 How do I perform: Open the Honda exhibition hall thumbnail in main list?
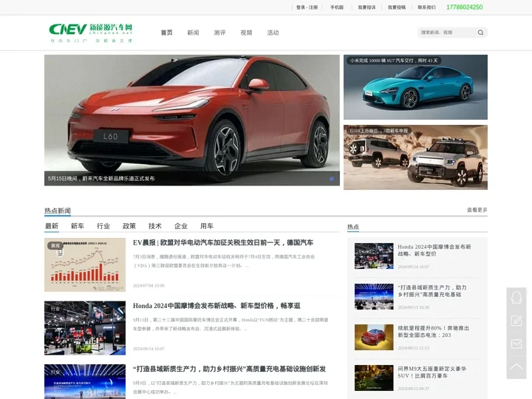[x=85, y=328]
